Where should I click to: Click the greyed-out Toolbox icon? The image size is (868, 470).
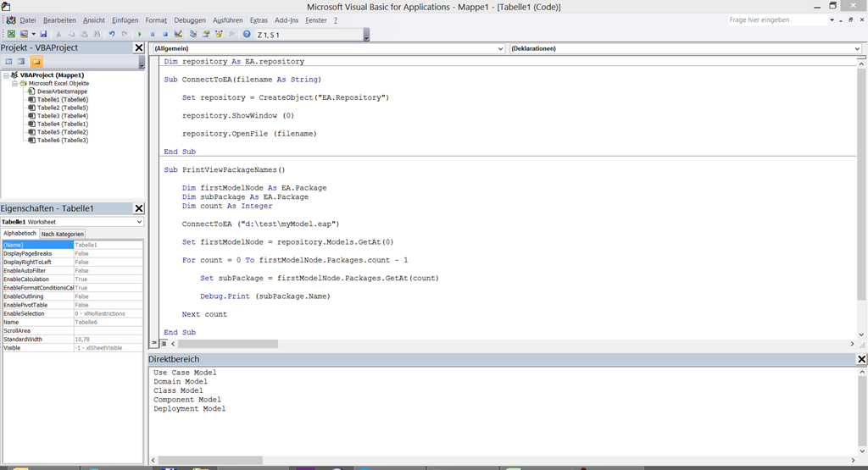click(231, 34)
